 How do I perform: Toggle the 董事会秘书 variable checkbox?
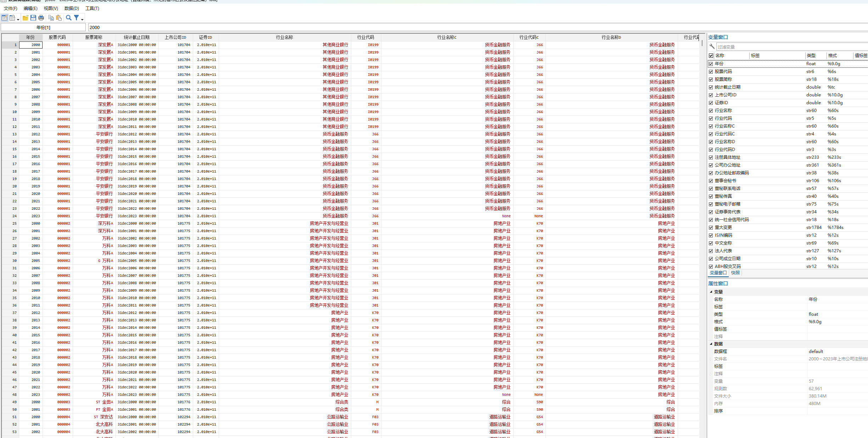point(711,181)
